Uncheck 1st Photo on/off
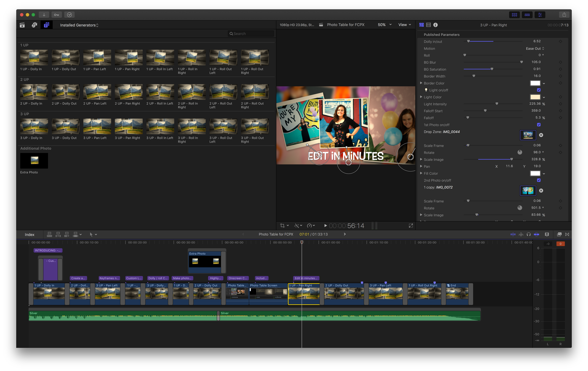 pyautogui.click(x=539, y=125)
